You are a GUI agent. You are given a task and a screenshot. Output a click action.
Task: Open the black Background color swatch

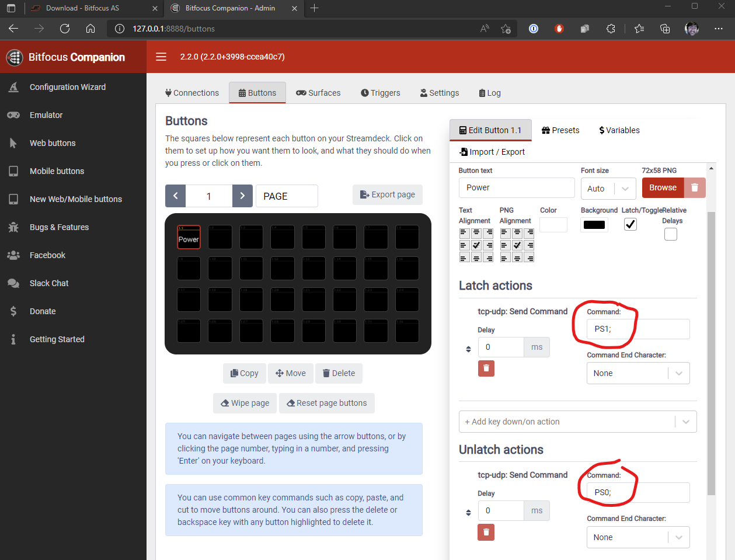point(594,225)
